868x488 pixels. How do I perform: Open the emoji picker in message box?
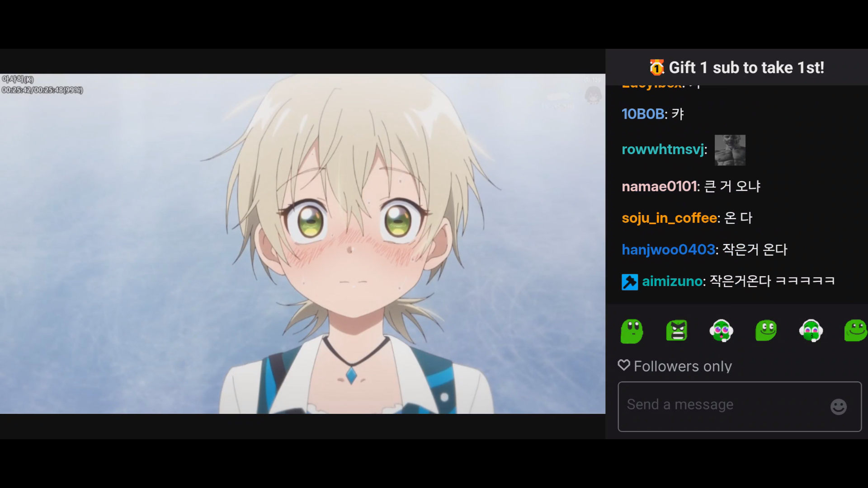pyautogui.click(x=839, y=407)
